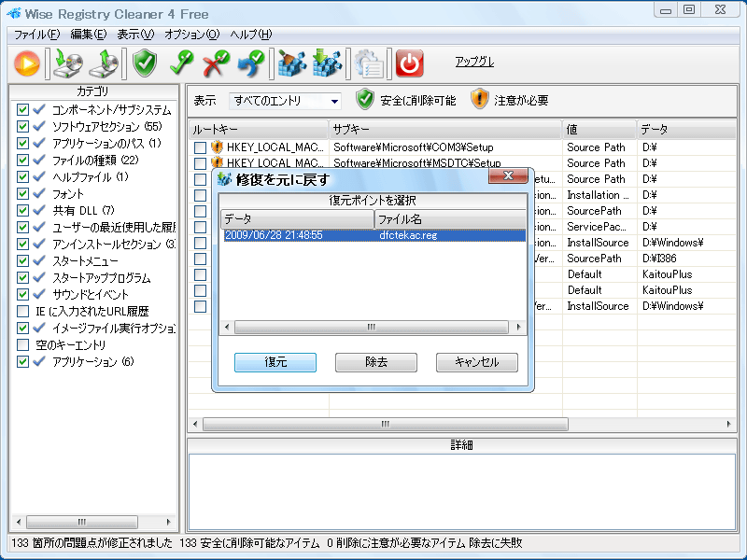Click the results table horizontal scrollbar thumb

[x=386, y=424]
